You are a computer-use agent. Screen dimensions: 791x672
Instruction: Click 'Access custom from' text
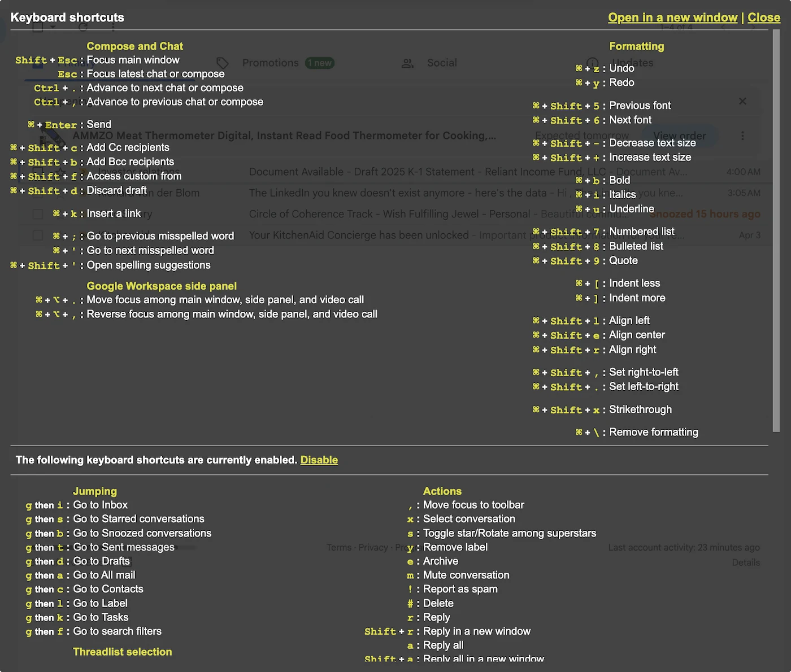pyautogui.click(x=134, y=176)
